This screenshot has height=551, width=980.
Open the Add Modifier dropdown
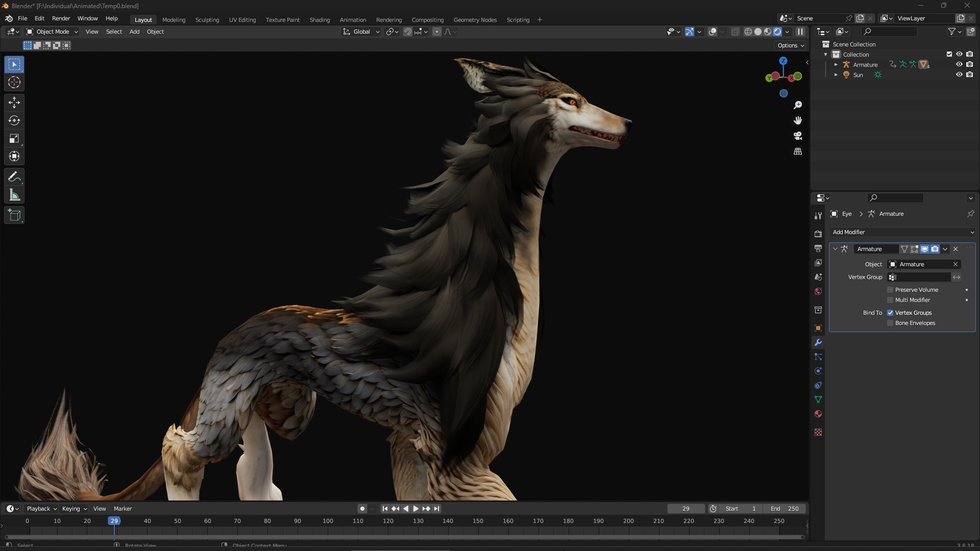point(902,232)
